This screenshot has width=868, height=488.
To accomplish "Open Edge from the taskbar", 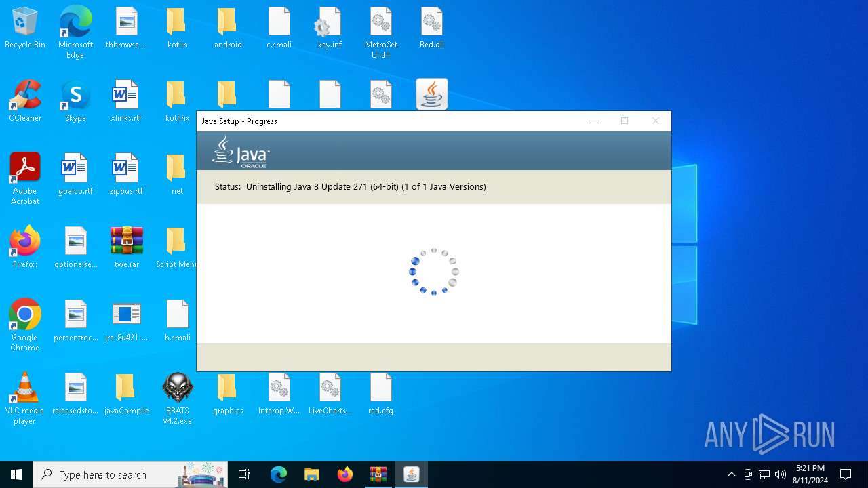I will 279,474.
